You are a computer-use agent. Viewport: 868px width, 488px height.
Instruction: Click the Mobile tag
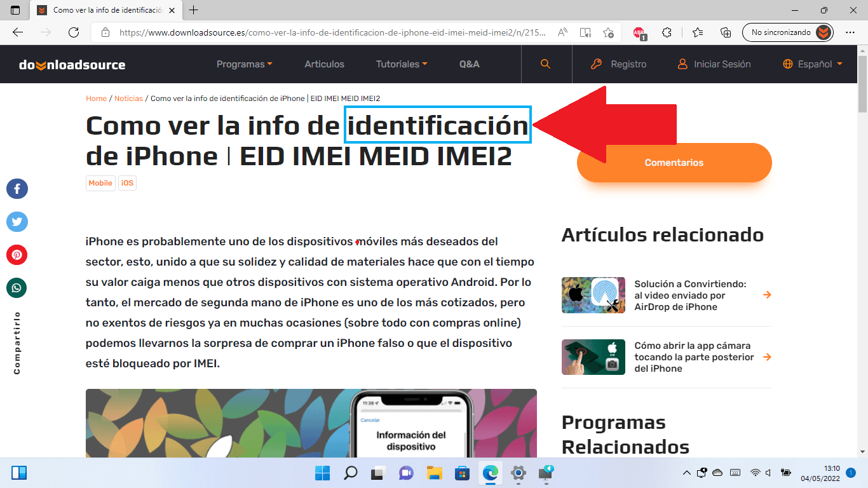tap(100, 183)
